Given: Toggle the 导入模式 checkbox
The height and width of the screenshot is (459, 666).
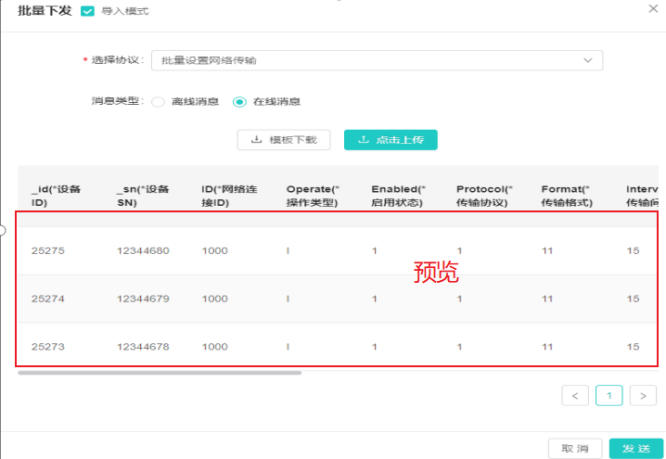Looking at the screenshot, I should pos(87,11).
